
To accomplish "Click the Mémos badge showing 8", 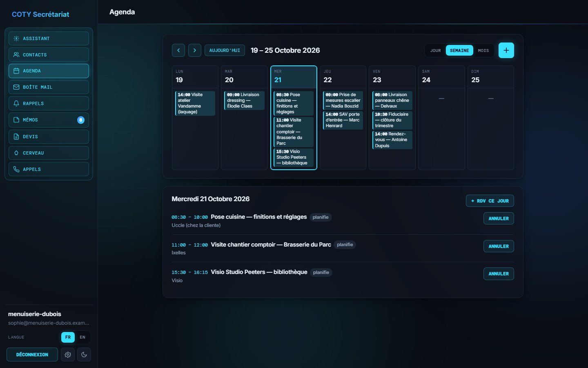I will (x=81, y=120).
